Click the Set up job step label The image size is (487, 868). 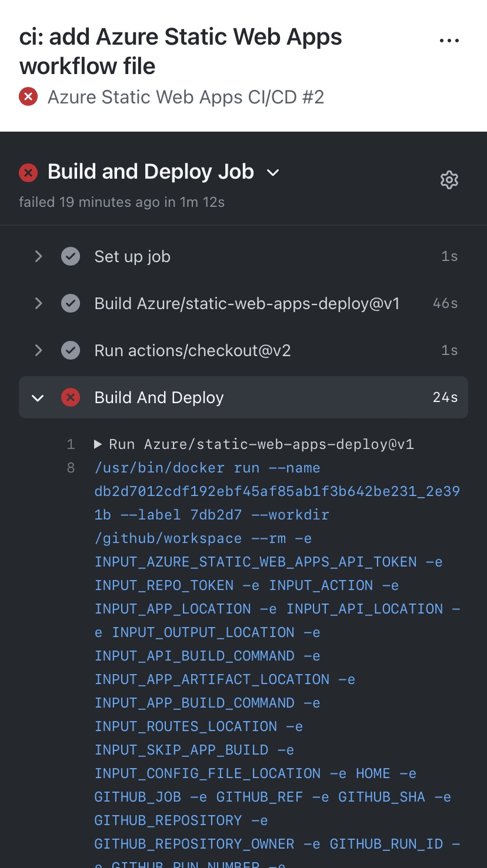coord(132,257)
